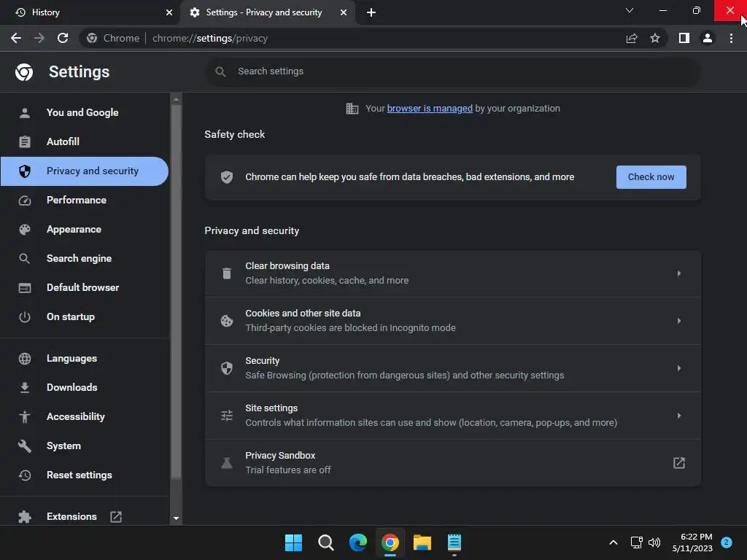747x560 pixels.
Task: Switch to the History tab
Action: pos(90,12)
